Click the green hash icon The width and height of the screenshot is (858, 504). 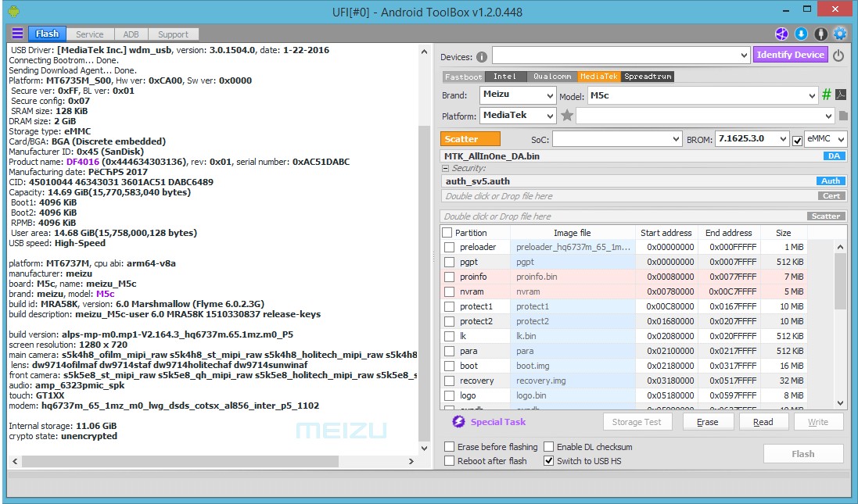tap(826, 95)
